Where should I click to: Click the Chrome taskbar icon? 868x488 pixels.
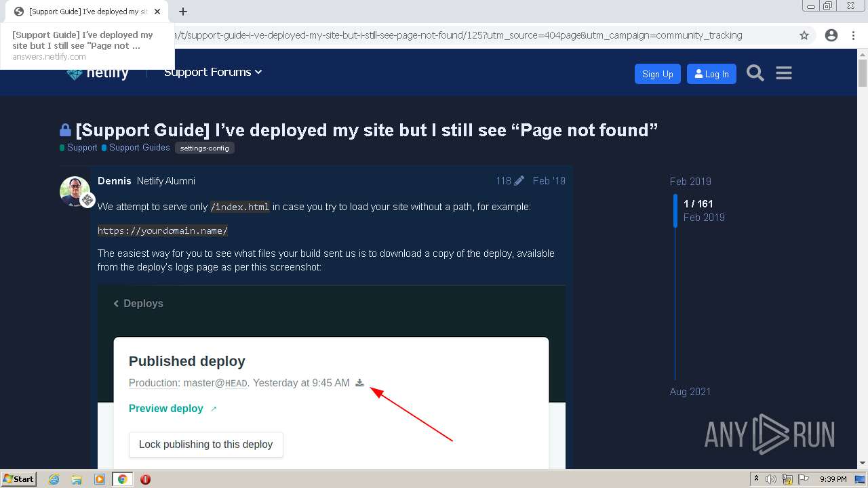(122, 479)
